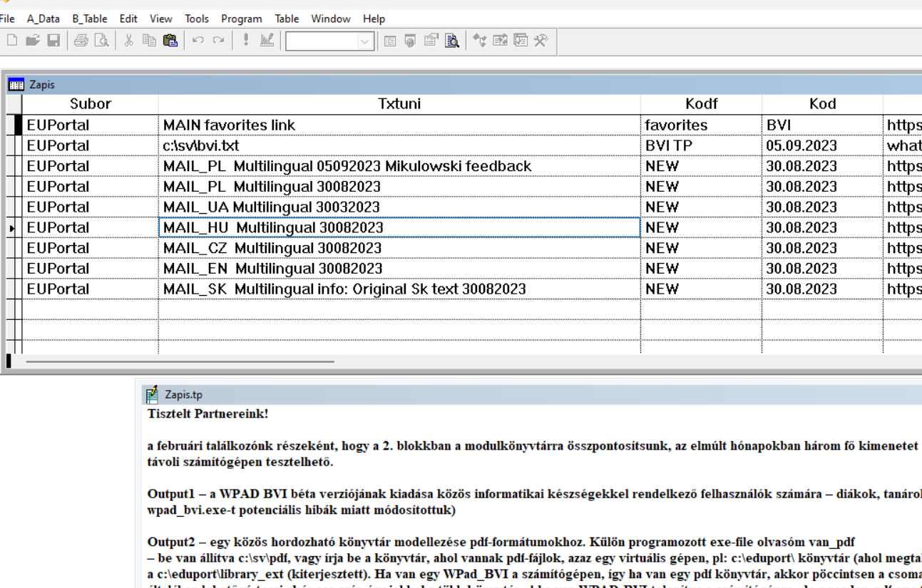Click the Zapis.tp window title bar
This screenshot has width=922, height=588.
tap(499, 394)
